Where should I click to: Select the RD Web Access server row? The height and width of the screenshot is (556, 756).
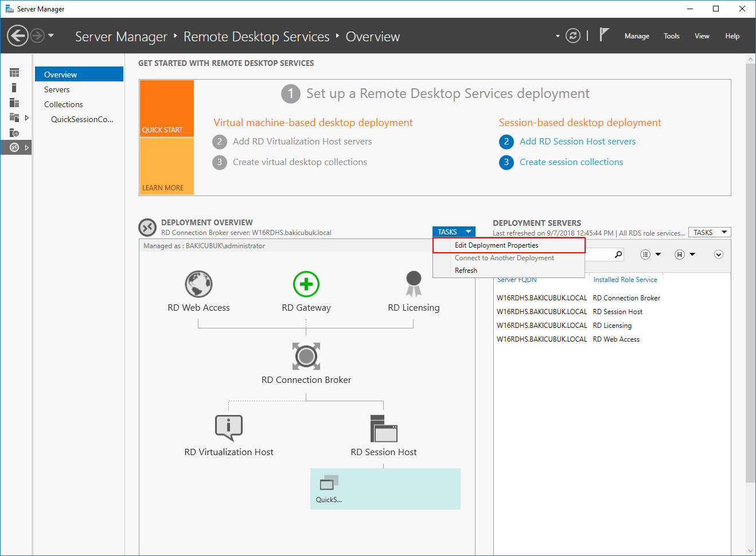pos(611,339)
